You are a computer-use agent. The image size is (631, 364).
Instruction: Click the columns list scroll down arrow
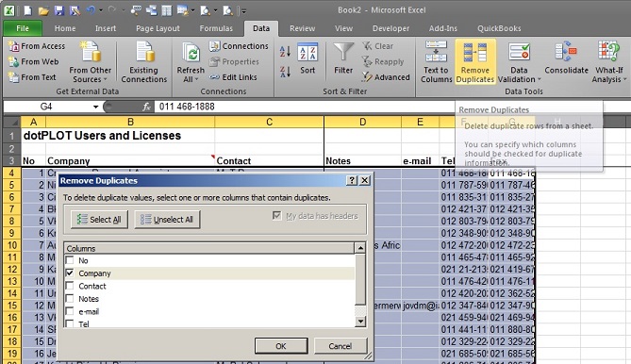360,321
